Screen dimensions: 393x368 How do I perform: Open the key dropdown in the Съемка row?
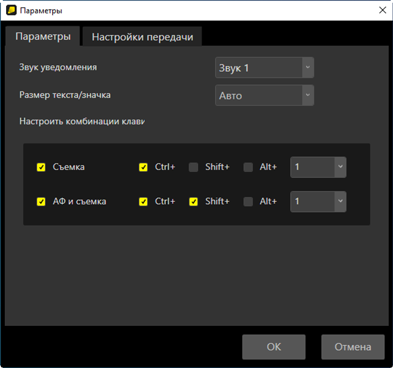[x=318, y=167]
